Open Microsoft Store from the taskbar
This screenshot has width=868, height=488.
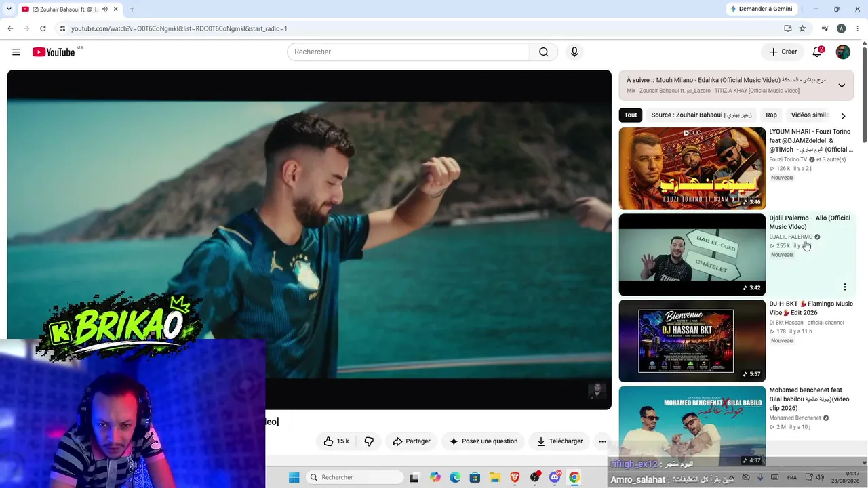point(475,478)
